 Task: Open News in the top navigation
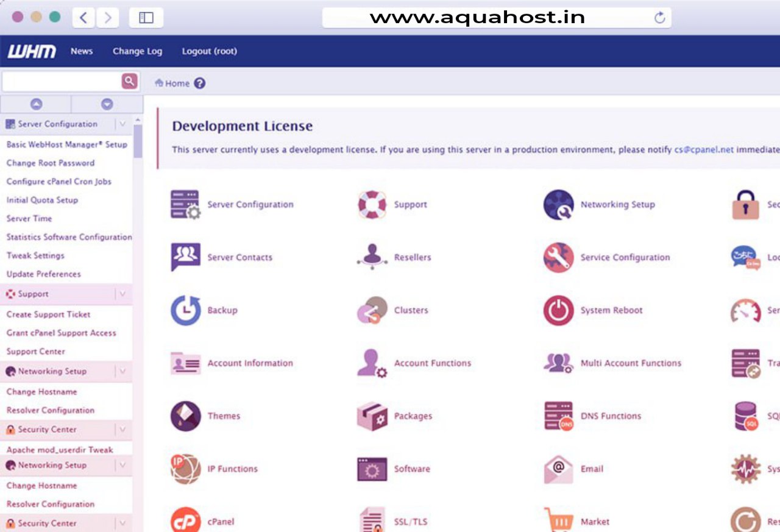tap(81, 51)
